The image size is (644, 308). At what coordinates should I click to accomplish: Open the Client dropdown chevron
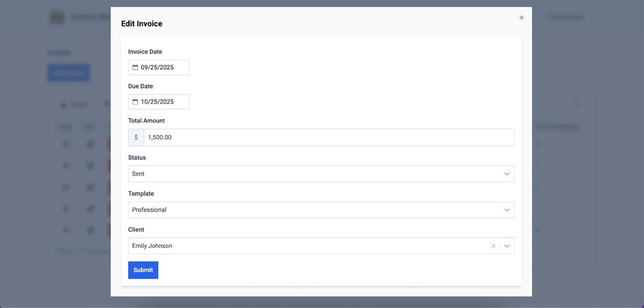(x=507, y=246)
